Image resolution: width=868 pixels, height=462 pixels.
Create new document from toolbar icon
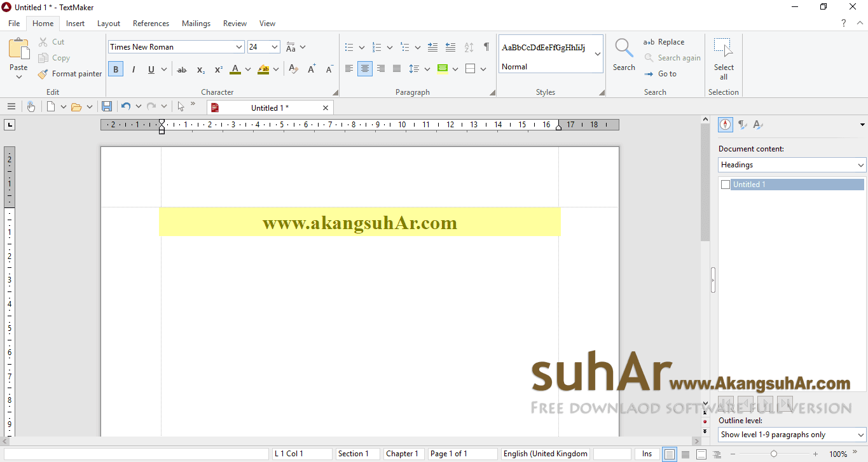coord(51,107)
